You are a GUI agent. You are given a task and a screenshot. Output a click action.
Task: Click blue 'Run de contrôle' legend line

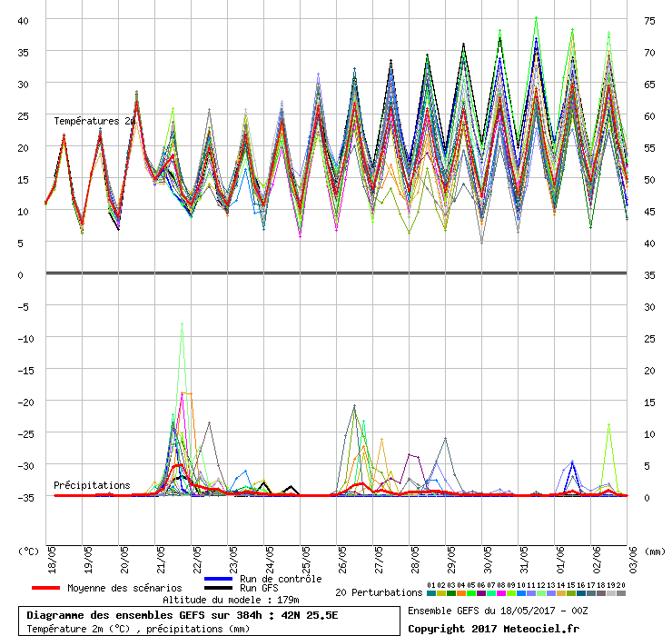(218, 579)
